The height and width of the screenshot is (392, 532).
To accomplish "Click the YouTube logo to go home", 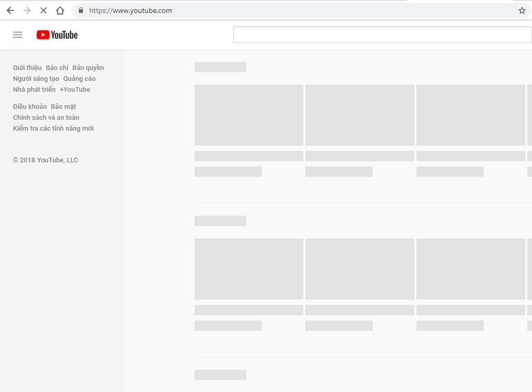I will tap(56, 35).
